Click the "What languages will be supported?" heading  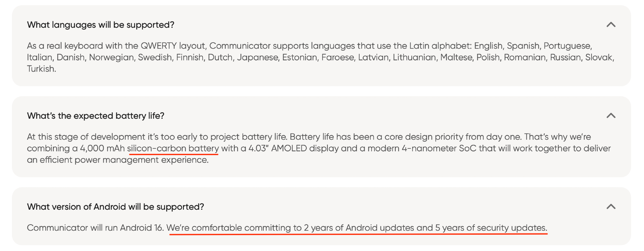[100, 25]
